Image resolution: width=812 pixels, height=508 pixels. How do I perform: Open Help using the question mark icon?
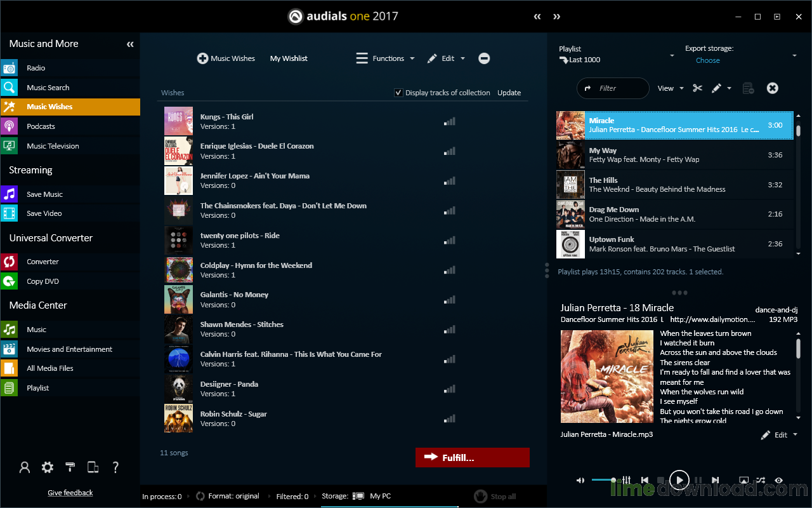(x=115, y=467)
